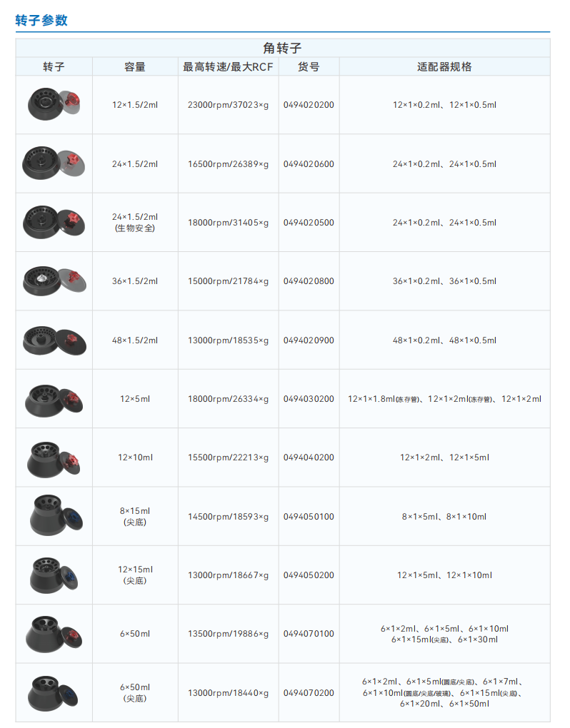The image size is (570, 728).
Task: Select the 最高转速/最大RCF column header
Action: pyautogui.click(x=228, y=67)
